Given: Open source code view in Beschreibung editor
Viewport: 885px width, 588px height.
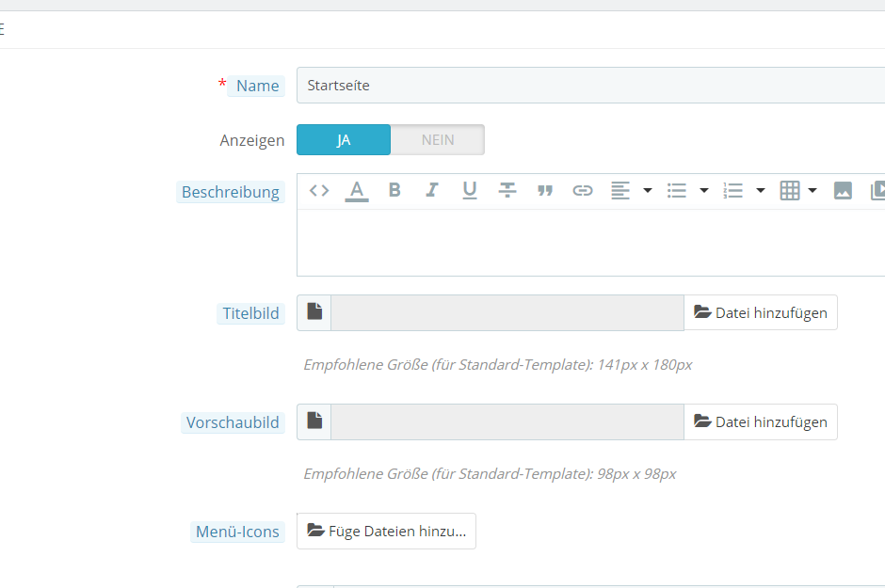Looking at the screenshot, I should pyautogui.click(x=319, y=191).
